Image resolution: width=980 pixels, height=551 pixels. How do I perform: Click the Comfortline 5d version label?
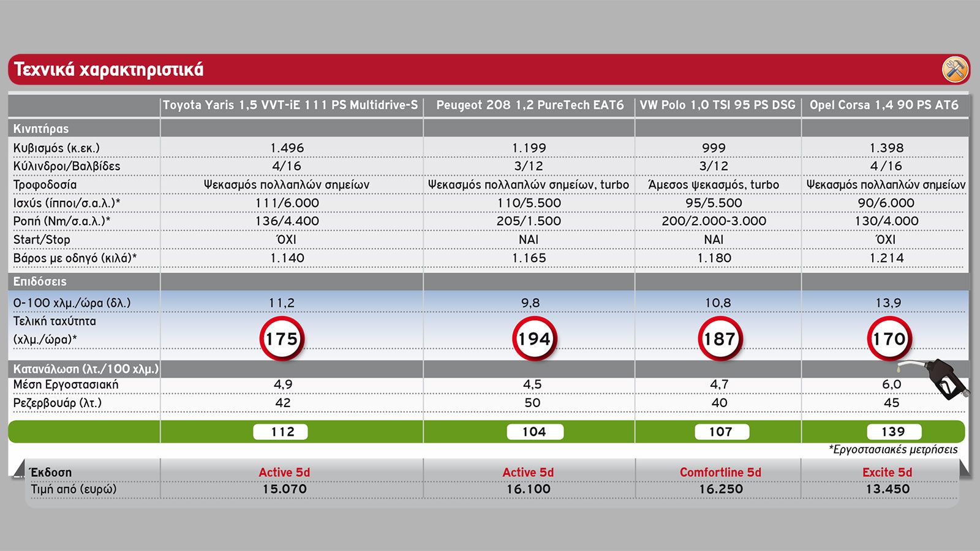pyautogui.click(x=720, y=472)
